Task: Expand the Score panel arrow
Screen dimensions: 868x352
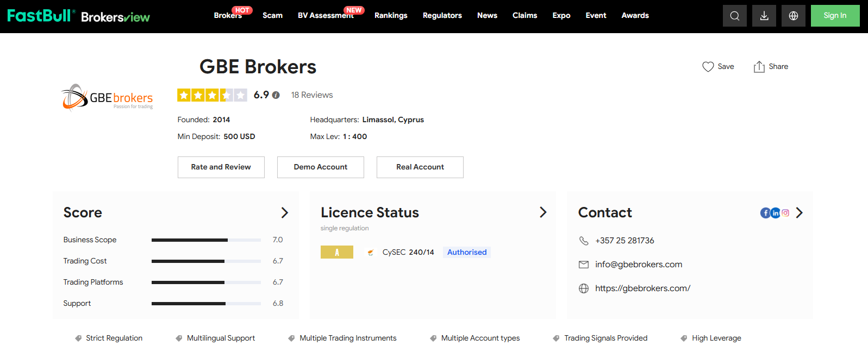Action: (x=284, y=213)
